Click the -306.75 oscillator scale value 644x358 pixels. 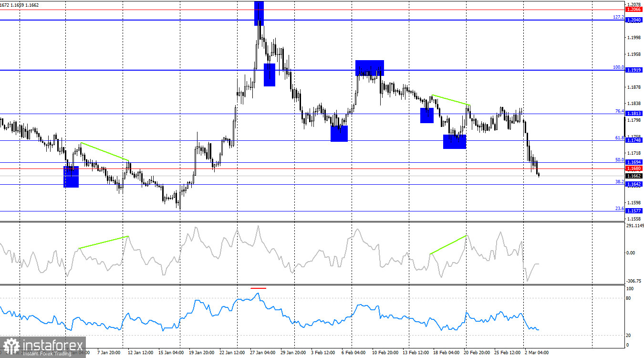point(634,281)
